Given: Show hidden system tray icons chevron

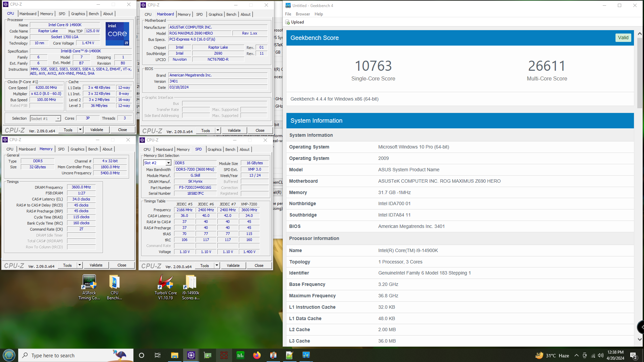Looking at the screenshot, I should pos(576,356).
